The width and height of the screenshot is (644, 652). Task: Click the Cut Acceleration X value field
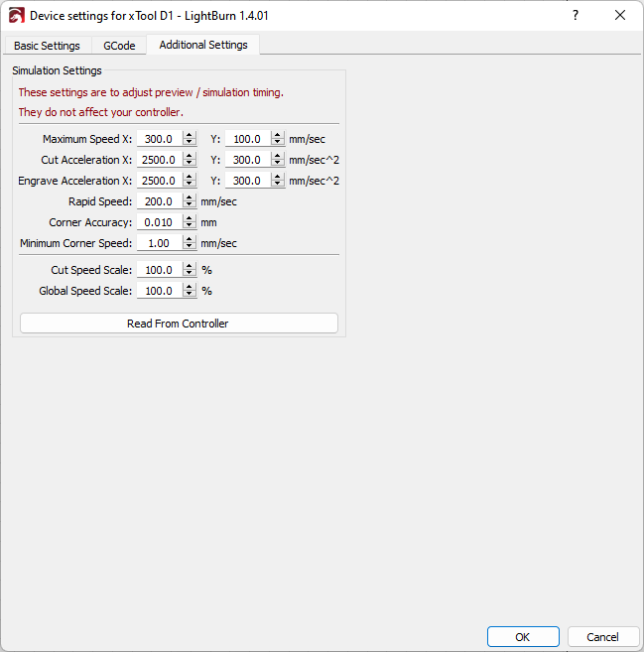160,160
